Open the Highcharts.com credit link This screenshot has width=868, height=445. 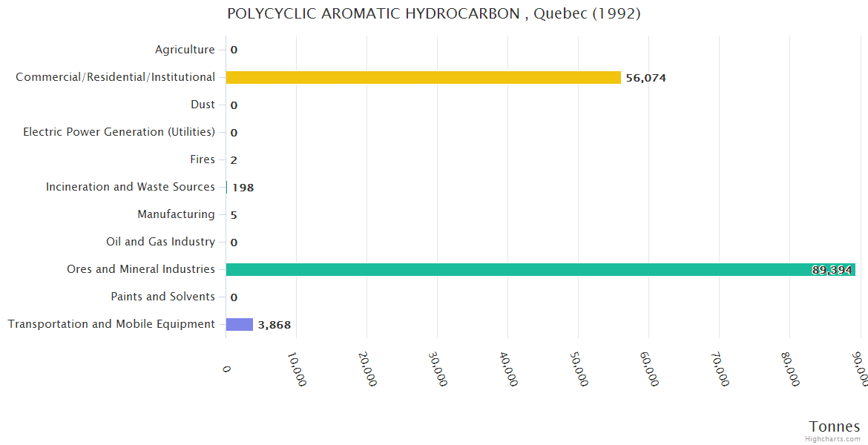pos(833,438)
